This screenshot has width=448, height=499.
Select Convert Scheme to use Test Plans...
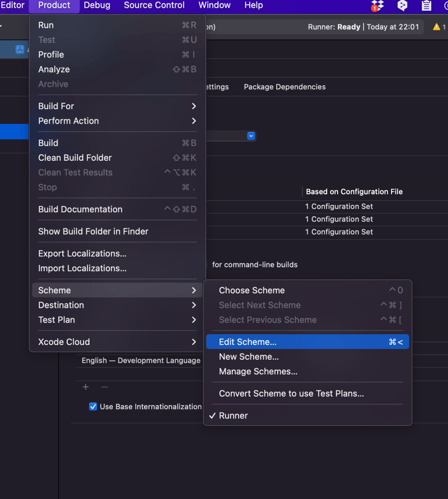[308, 393]
